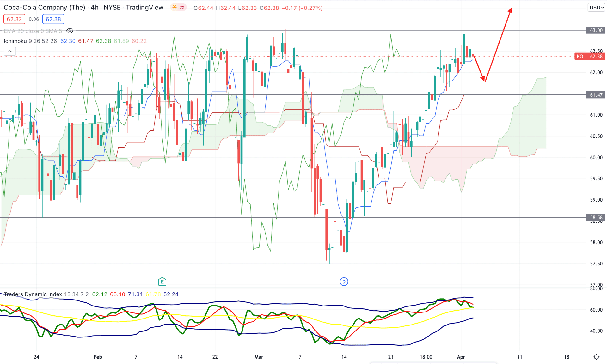Click the Apr date on time axis
Viewport: 607px width, 364px height.
pyautogui.click(x=461, y=357)
